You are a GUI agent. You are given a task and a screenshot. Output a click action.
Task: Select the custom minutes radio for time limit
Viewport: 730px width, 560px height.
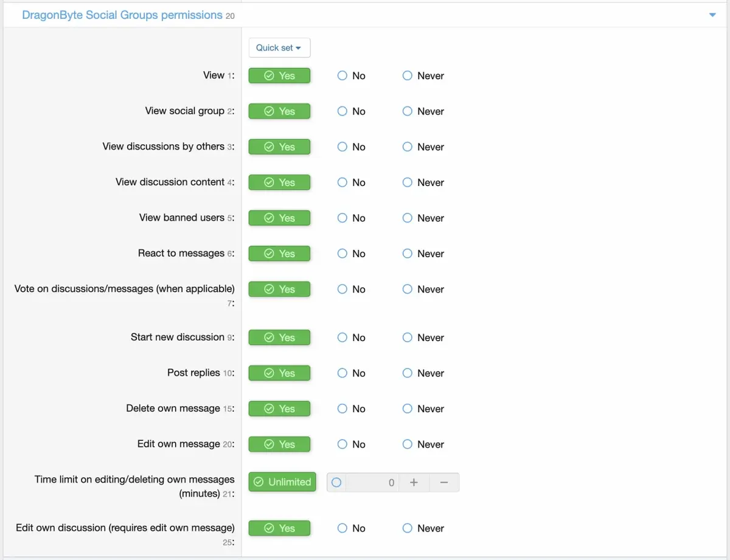coord(336,482)
